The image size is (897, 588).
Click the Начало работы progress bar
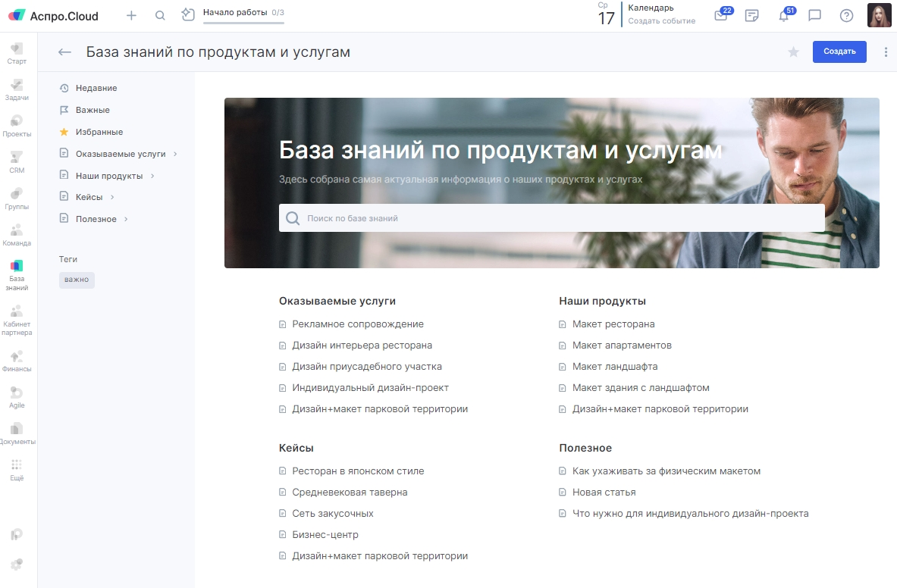[x=243, y=23]
